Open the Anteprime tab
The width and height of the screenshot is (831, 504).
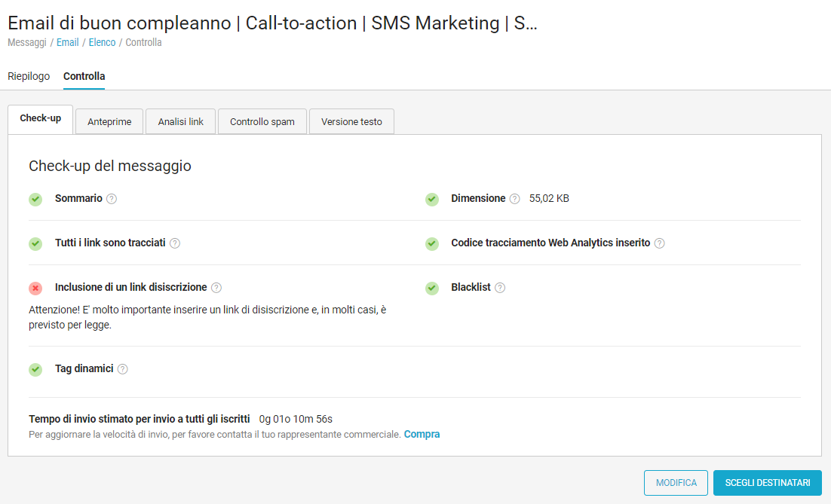109,122
